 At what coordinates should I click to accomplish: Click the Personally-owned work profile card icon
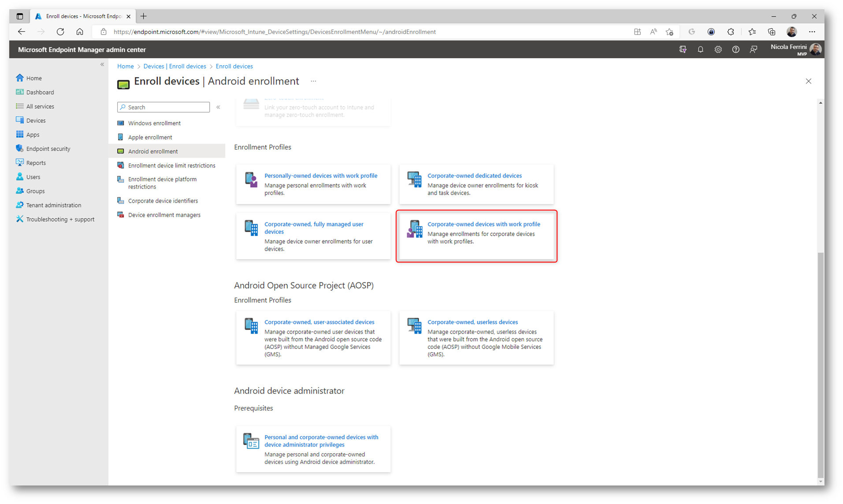tap(251, 180)
